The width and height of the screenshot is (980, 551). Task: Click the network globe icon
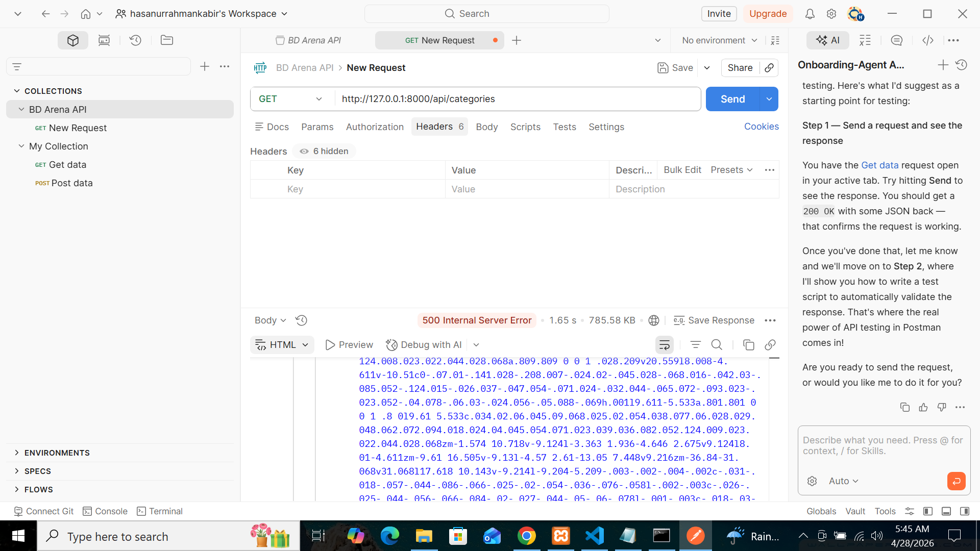click(x=654, y=320)
